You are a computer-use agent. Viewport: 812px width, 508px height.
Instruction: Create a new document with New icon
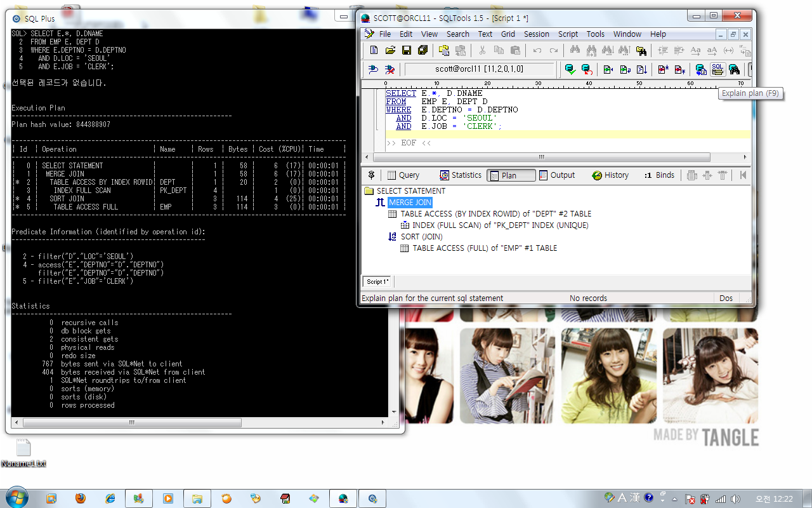[374, 50]
